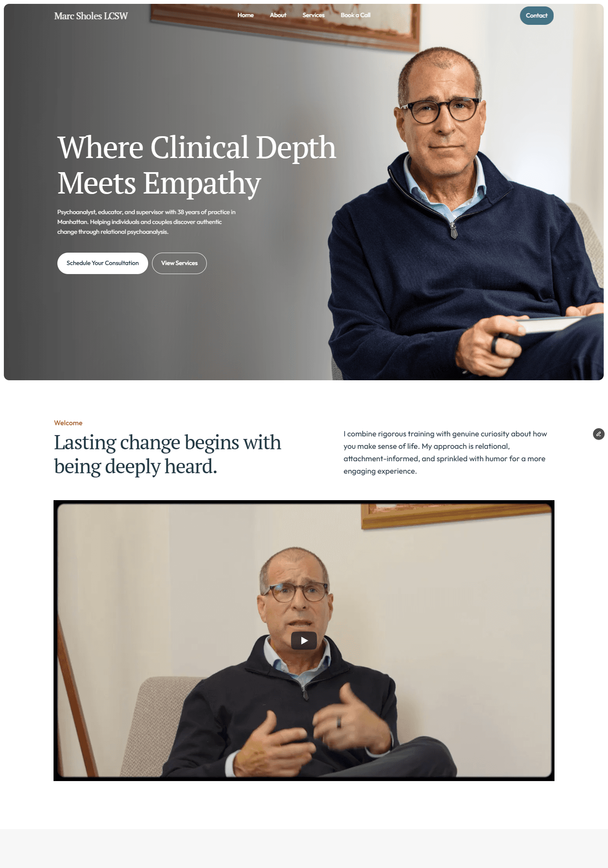This screenshot has width=608, height=868.
Task: Click the Contact button
Action: tap(536, 15)
